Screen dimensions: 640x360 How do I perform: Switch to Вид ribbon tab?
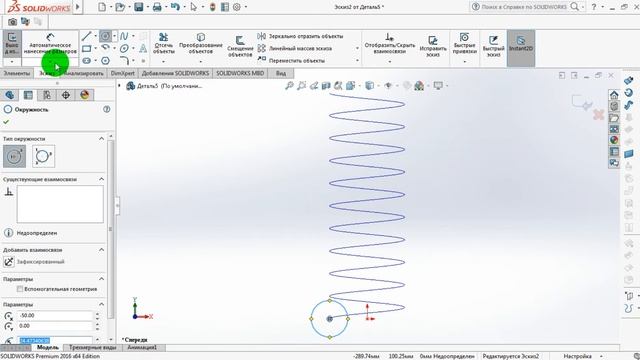(x=281, y=73)
